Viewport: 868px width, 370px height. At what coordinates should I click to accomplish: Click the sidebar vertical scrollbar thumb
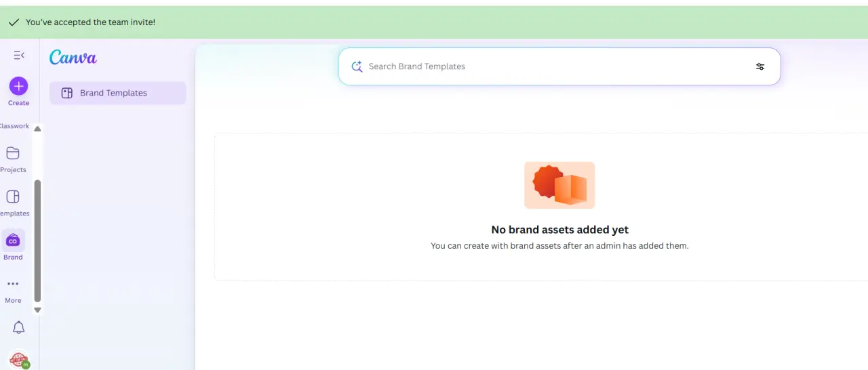[x=37, y=241]
